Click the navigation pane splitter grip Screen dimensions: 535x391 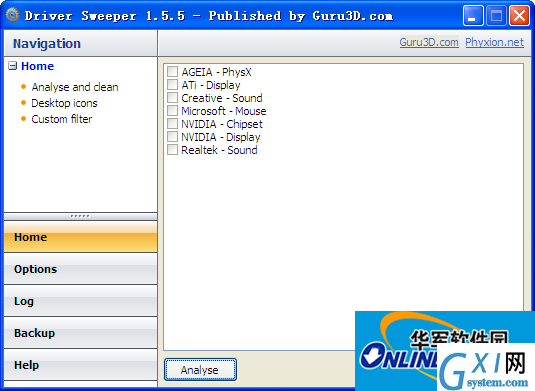[x=81, y=216]
